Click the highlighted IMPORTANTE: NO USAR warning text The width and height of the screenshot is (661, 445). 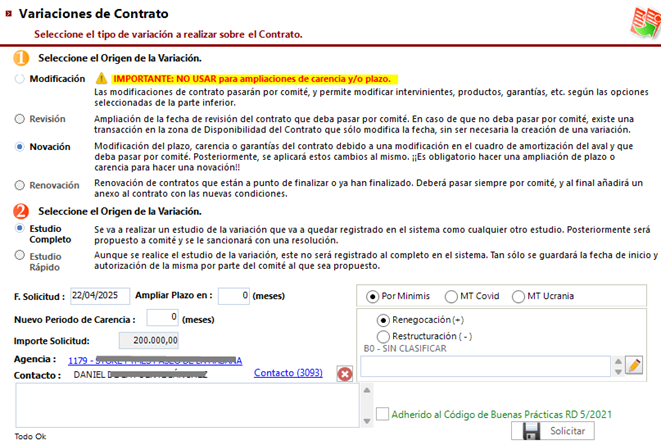pyautogui.click(x=255, y=79)
